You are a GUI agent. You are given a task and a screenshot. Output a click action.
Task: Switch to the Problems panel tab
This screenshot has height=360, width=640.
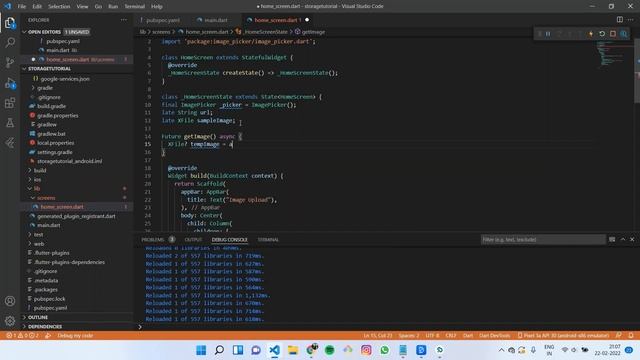[x=153, y=240]
